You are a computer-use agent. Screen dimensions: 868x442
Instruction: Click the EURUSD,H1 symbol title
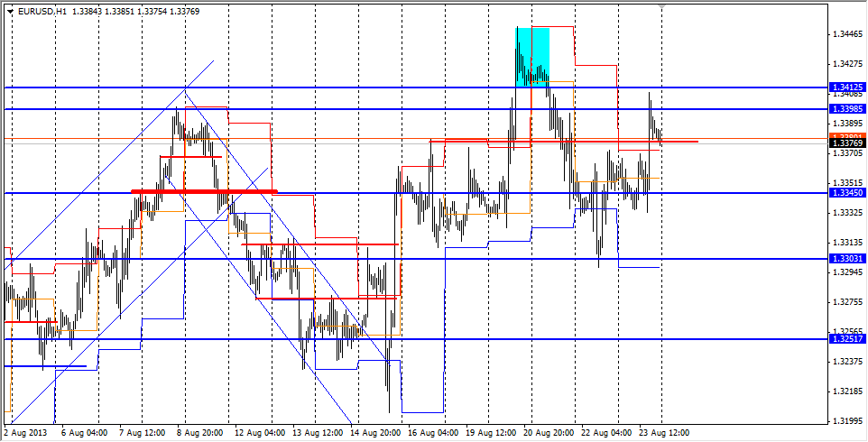coord(42,11)
